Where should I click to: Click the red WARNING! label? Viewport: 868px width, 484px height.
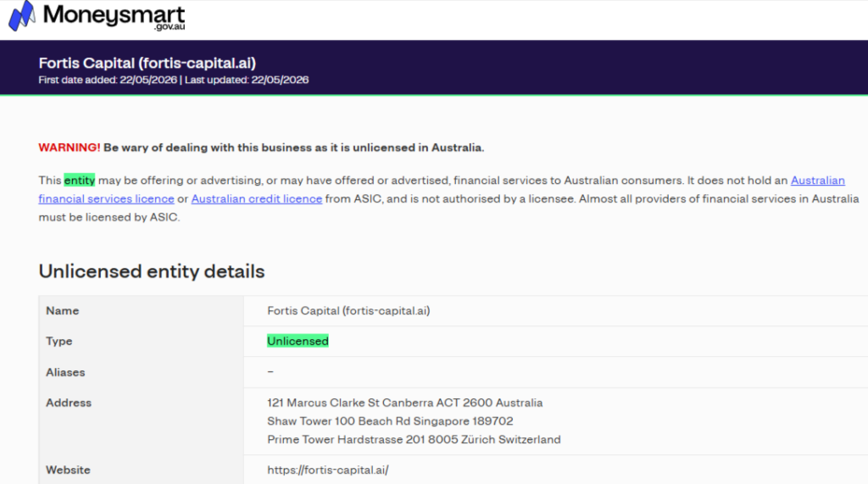tap(70, 147)
